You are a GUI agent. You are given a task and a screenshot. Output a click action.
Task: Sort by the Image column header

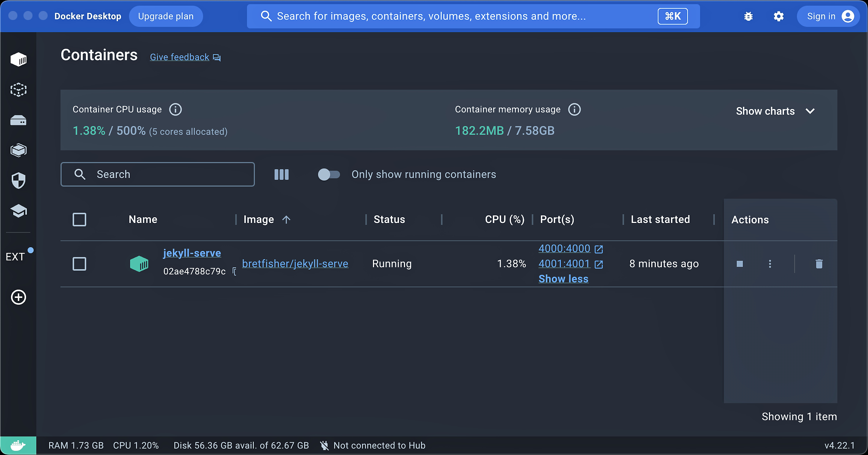(259, 220)
